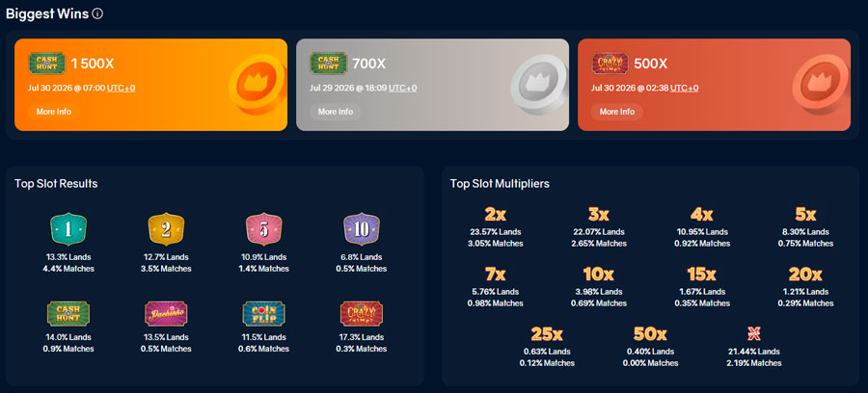Click the 50x multiplier label
The height and width of the screenshot is (393, 868).
650,334
